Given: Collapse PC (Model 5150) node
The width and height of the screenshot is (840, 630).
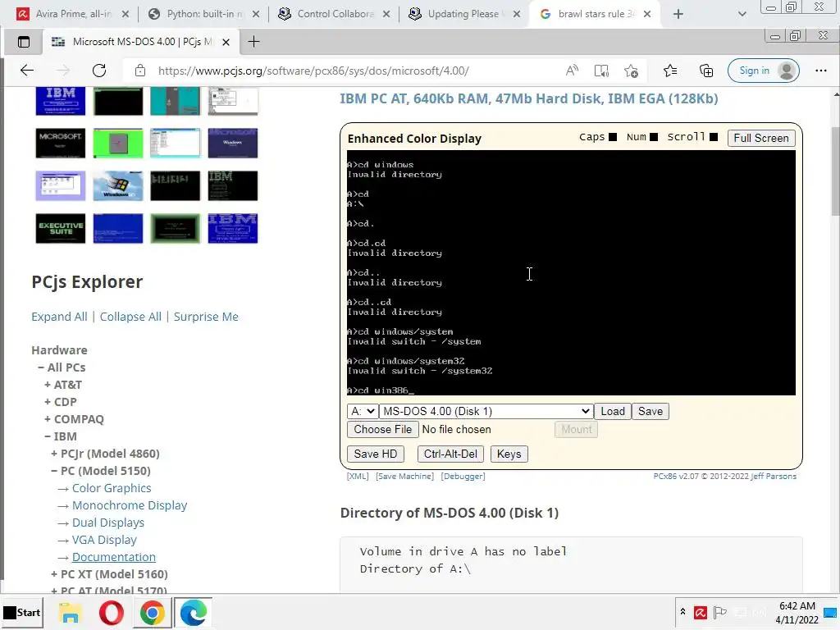Looking at the screenshot, I should [x=54, y=471].
